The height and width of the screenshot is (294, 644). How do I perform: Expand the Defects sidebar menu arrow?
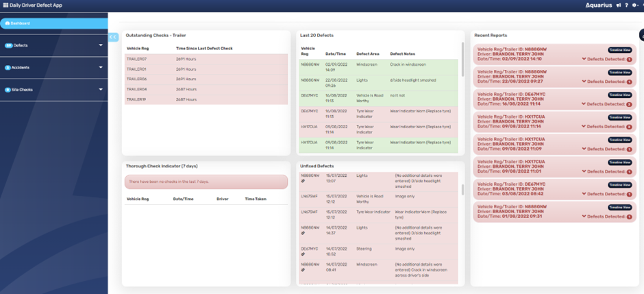[101, 45]
